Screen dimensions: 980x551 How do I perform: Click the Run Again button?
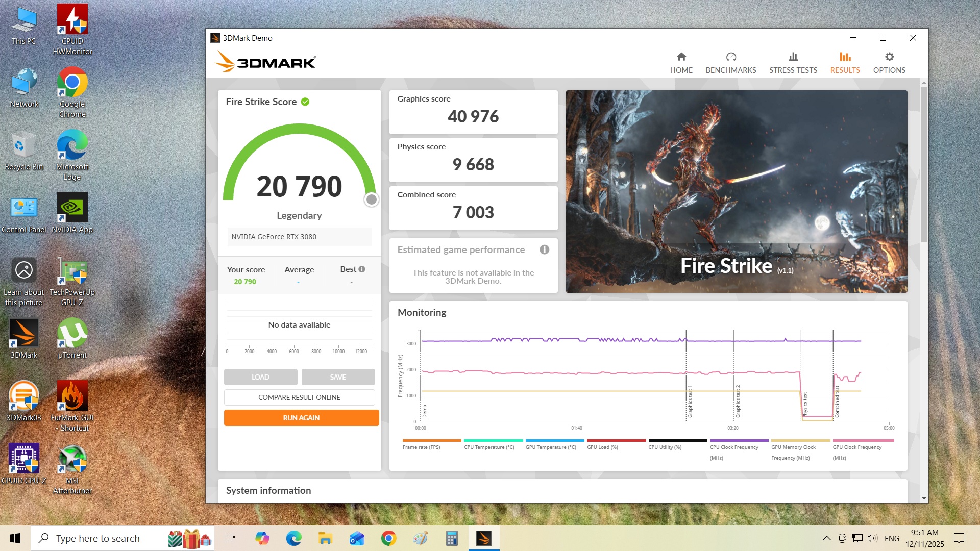point(301,418)
